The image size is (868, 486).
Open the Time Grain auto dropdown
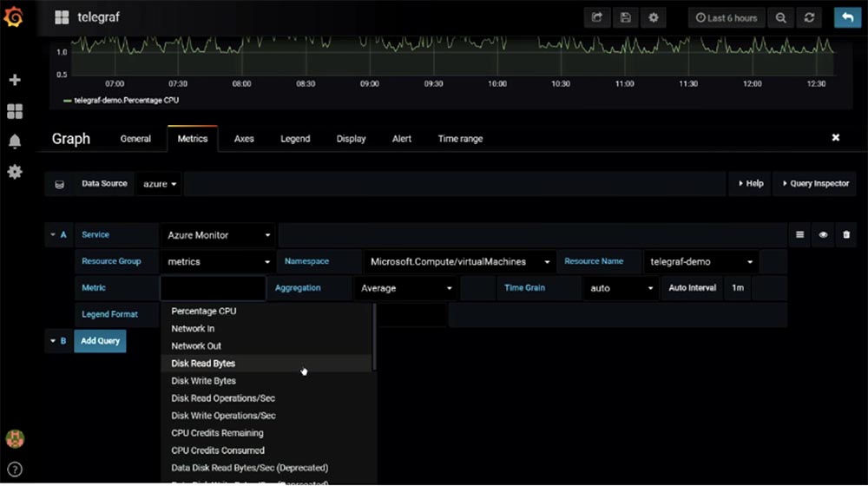(621, 288)
